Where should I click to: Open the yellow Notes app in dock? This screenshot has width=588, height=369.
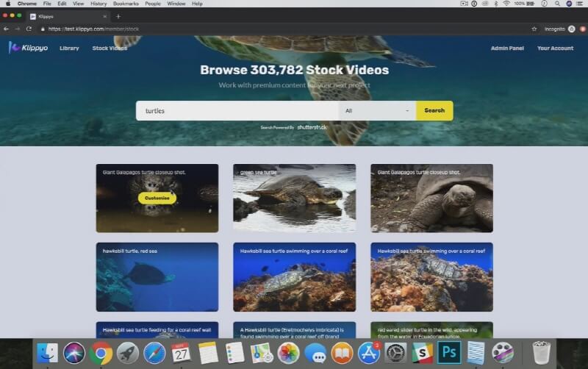point(208,353)
